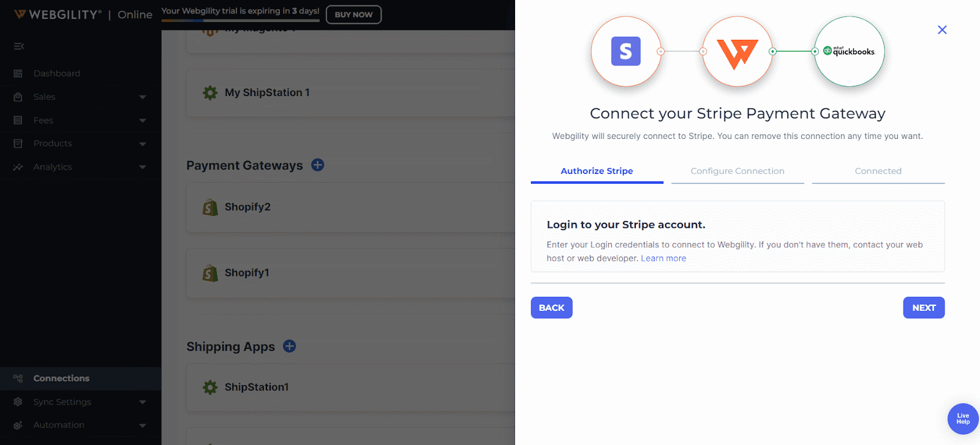Image resolution: width=980 pixels, height=445 pixels.
Task: Click the My ShipStation 1 gear icon
Action: (x=210, y=93)
